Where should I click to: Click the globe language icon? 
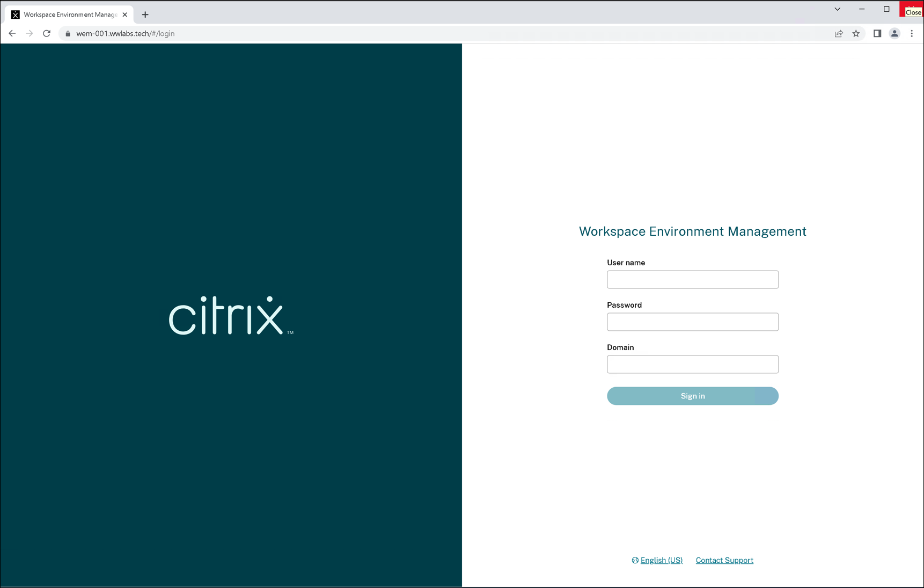point(635,560)
